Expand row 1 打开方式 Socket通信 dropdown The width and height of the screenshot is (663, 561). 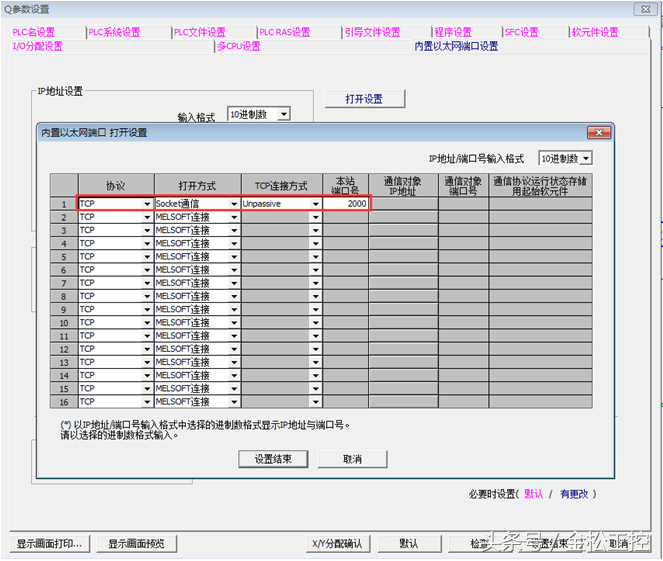234,204
